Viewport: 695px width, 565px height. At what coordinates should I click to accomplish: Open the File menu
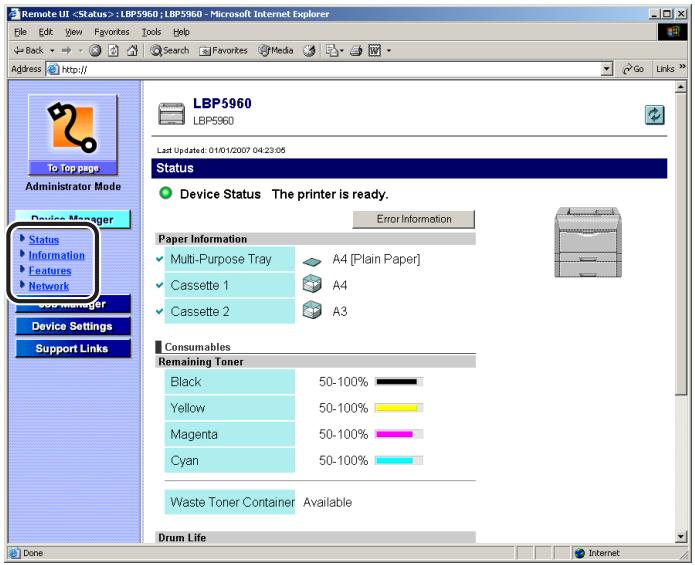(x=20, y=32)
